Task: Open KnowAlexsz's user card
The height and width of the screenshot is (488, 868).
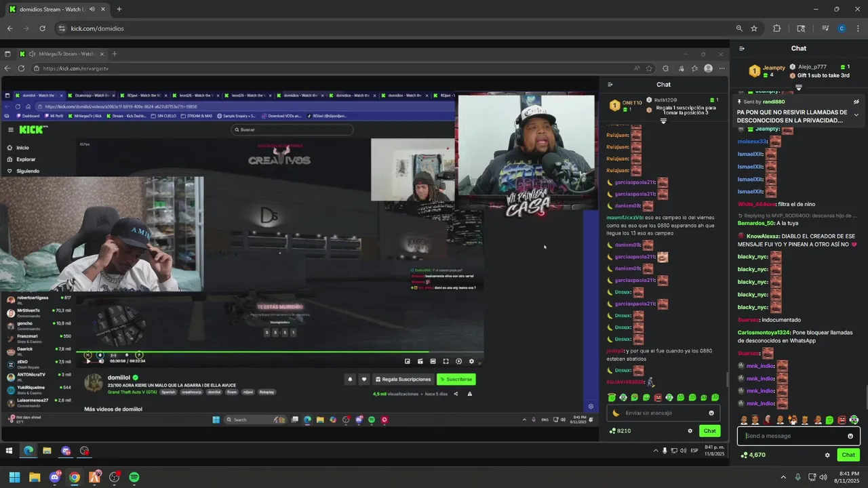Action: (764, 236)
